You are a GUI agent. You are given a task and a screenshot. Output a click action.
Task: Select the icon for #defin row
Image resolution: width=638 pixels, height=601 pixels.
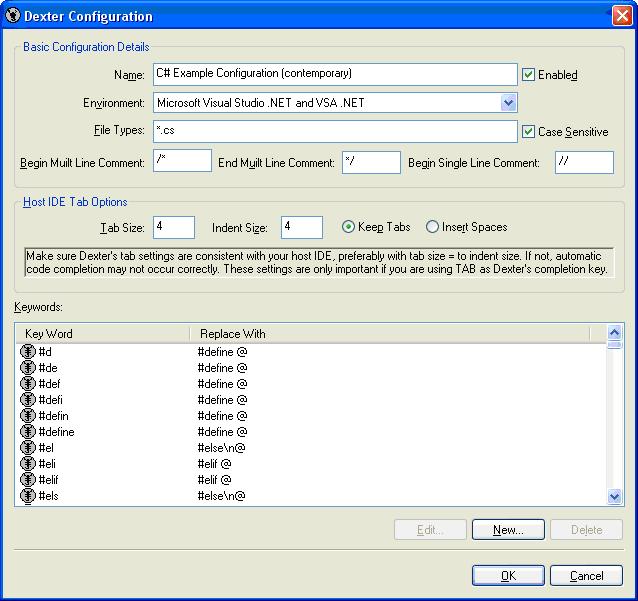28,416
